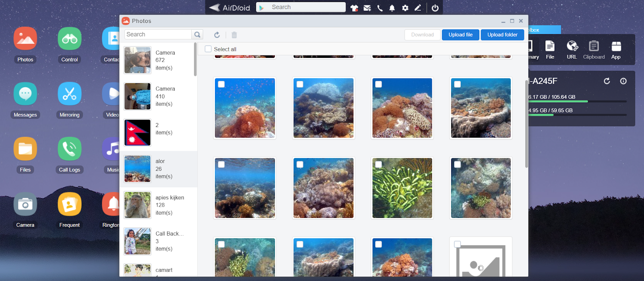Click the 105.64 GB storage usage bar

tap(578, 101)
